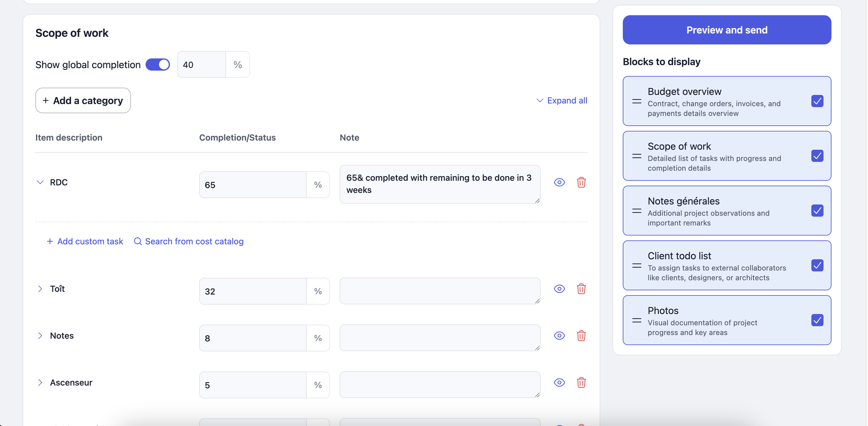Click the empty Ascenseur note field
This screenshot has width=868, height=426.
[440, 385]
